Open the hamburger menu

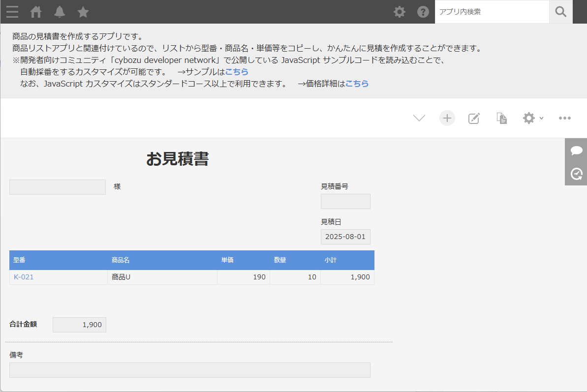tap(12, 12)
